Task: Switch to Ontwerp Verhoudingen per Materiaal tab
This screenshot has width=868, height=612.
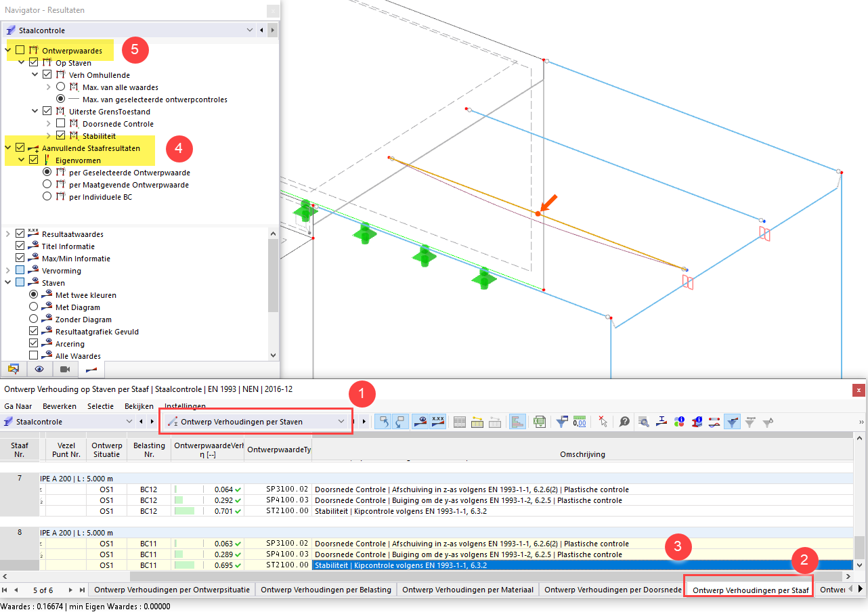Action: [x=467, y=589]
